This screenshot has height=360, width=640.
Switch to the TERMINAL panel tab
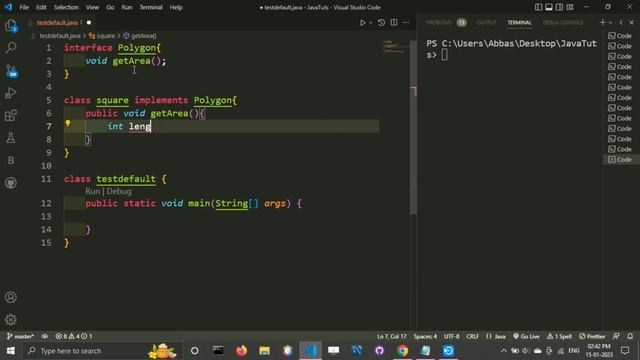point(519,23)
